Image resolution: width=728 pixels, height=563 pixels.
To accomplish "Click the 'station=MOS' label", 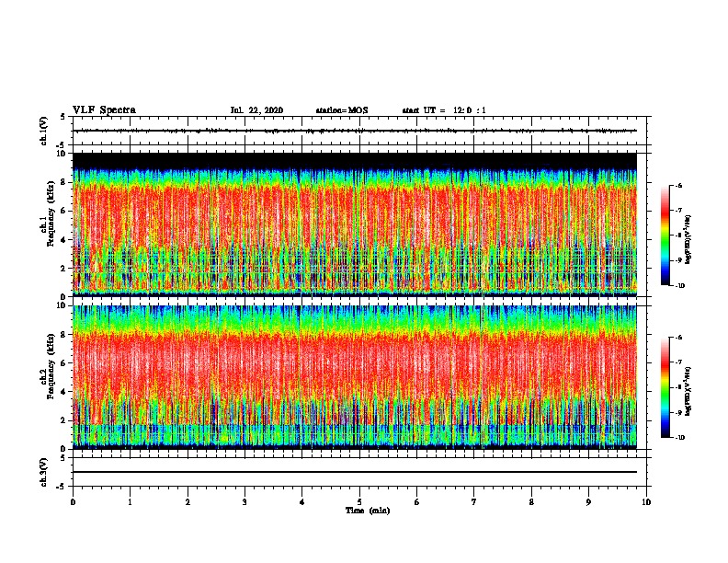I will click(342, 110).
